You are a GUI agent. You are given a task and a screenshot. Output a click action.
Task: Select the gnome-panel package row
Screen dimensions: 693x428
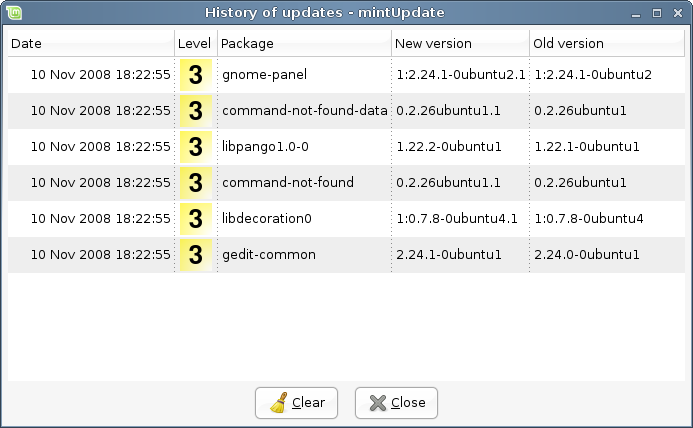tap(346, 75)
